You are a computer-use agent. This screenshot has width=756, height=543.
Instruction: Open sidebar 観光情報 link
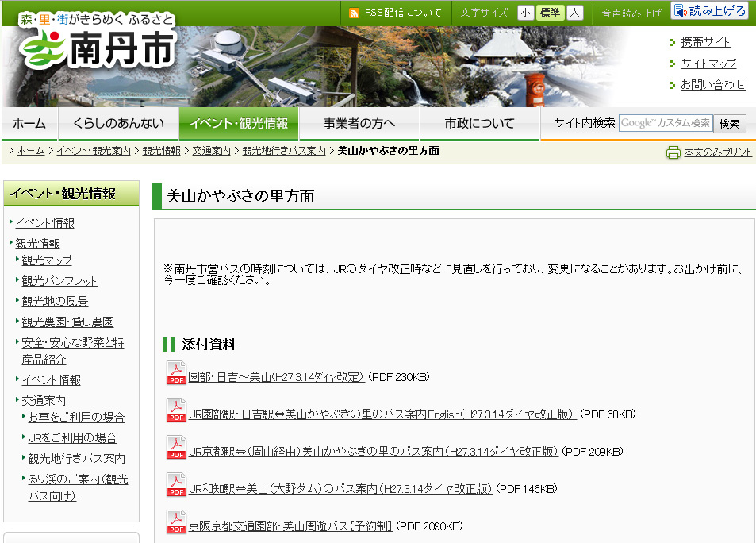(x=37, y=243)
